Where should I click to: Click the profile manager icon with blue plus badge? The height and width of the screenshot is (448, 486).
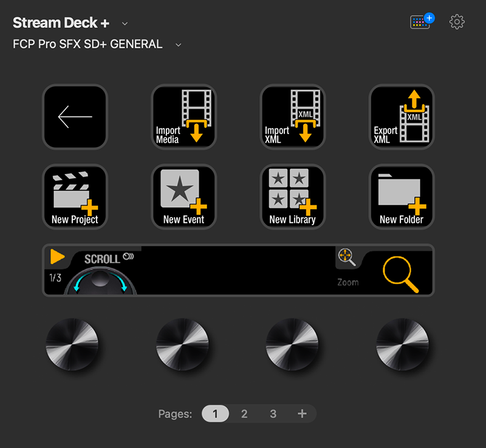(419, 20)
